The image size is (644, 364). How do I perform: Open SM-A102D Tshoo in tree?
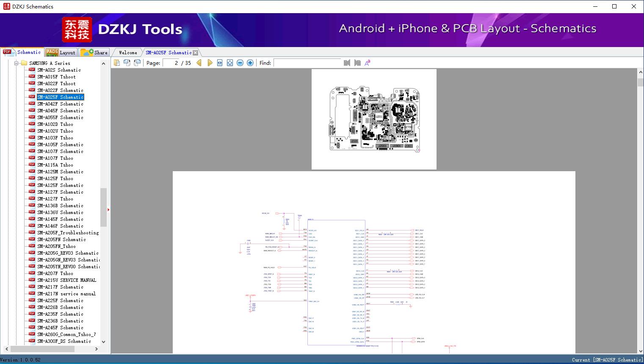click(55, 124)
